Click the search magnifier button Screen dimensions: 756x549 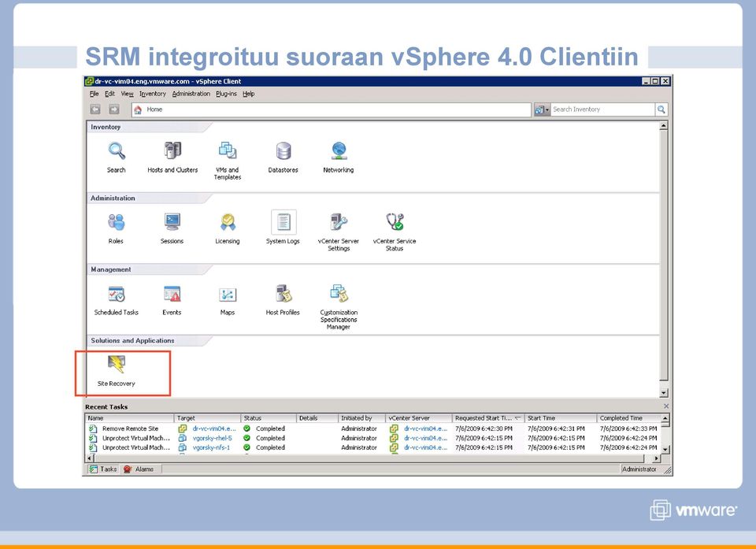click(661, 109)
